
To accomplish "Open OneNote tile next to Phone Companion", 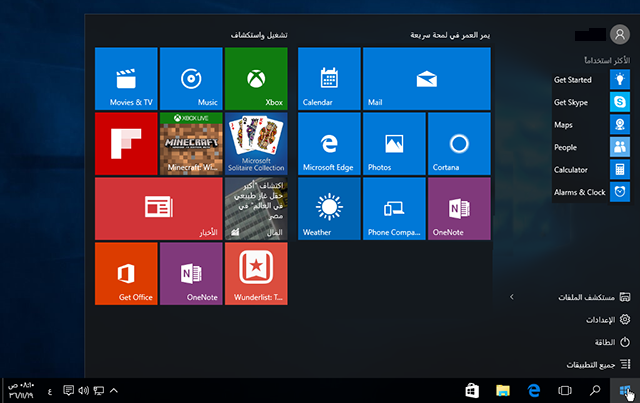I will click(459, 209).
